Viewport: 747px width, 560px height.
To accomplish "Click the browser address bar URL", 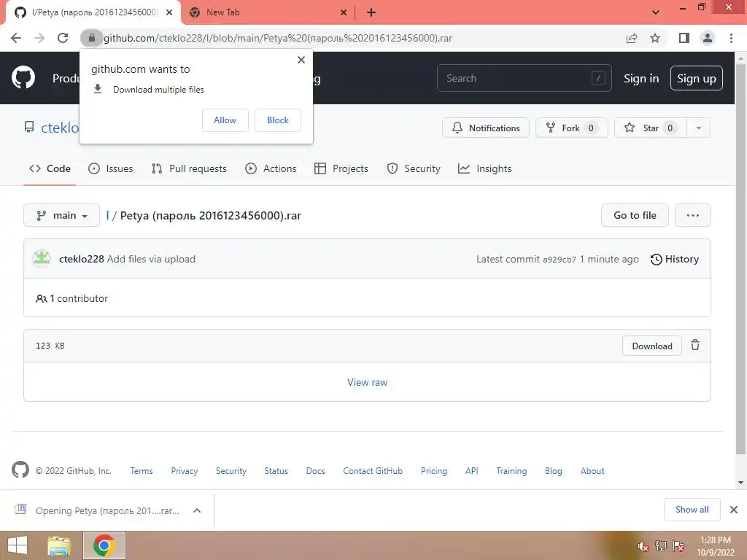I will click(278, 38).
